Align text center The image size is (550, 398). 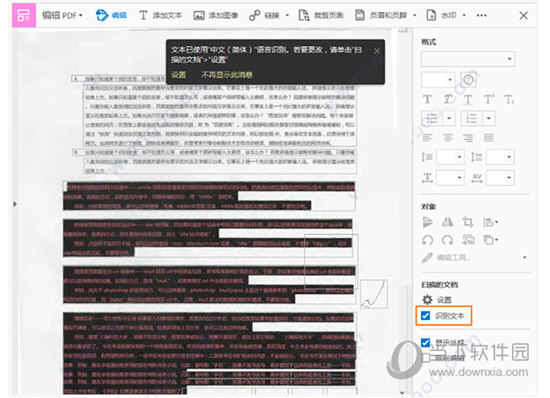(x=448, y=138)
